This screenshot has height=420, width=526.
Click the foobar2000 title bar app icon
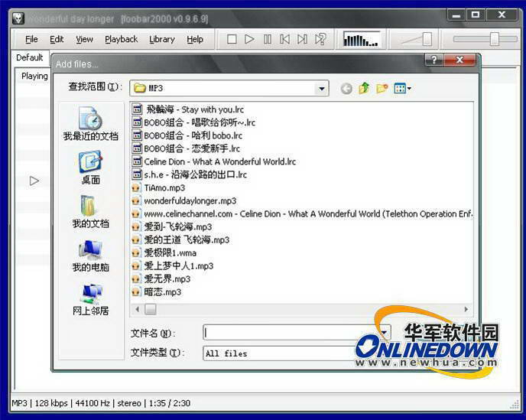pyautogui.click(x=18, y=18)
